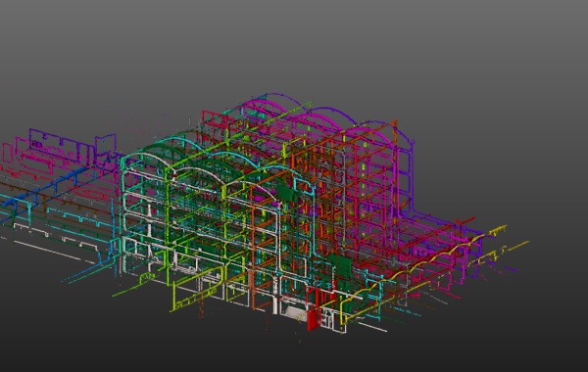Select the purple vertical frame on right edge
The height and width of the screenshot is (372, 588).
click(x=408, y=180)
